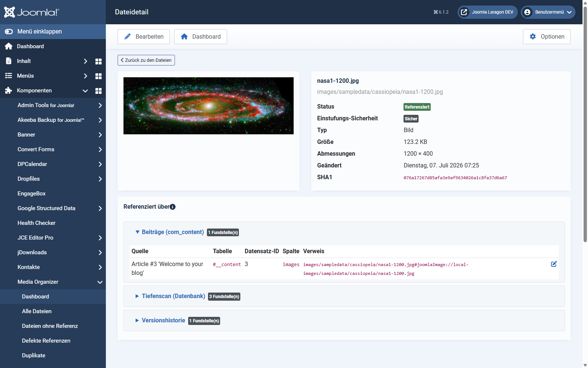Click the Geändert date Dienstag, 07. Juli 2026
The image size is (588, 368).
(441, 166)
